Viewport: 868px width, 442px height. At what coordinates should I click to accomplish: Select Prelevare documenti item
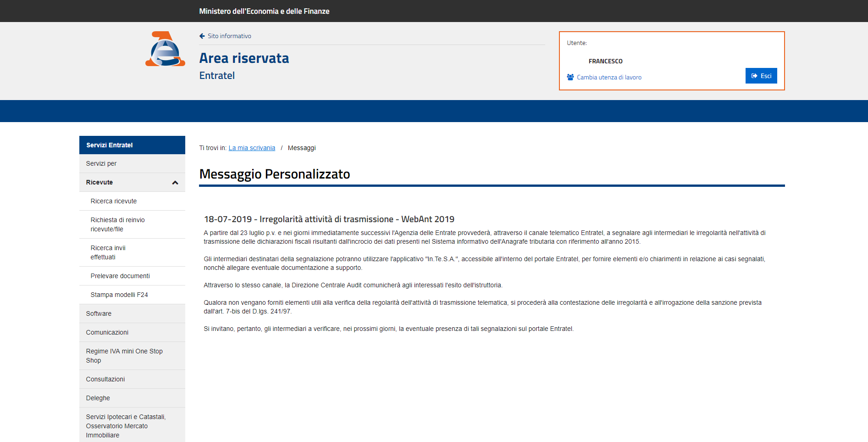click(x=132, y=276)
